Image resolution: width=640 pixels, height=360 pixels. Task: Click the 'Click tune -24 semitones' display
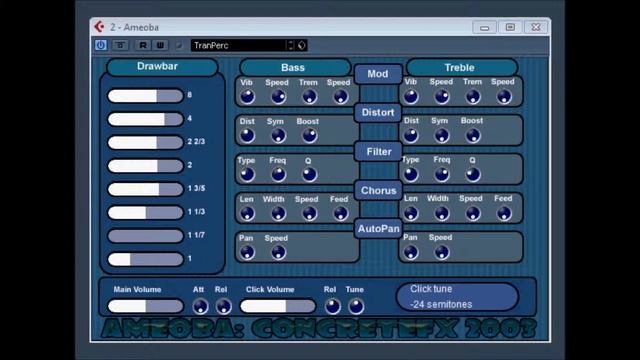click(x=458, y=297)
